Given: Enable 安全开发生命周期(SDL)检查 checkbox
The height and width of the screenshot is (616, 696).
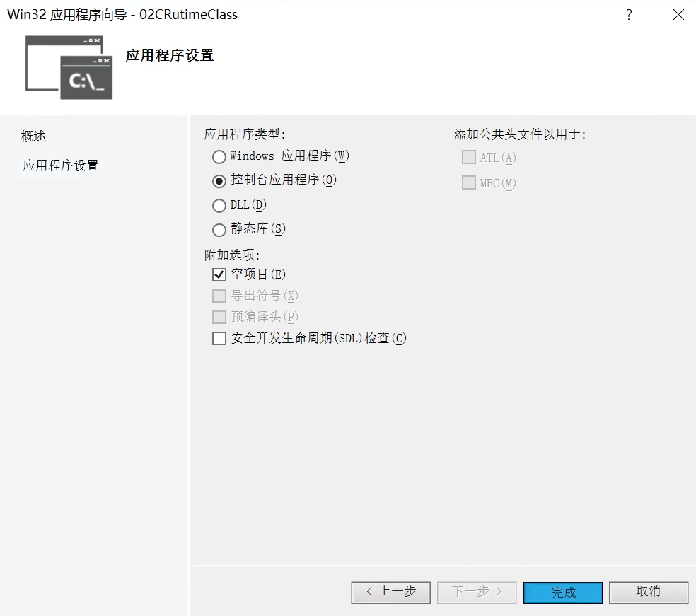Looking at the screenshot, I should [x=219, y=339].
